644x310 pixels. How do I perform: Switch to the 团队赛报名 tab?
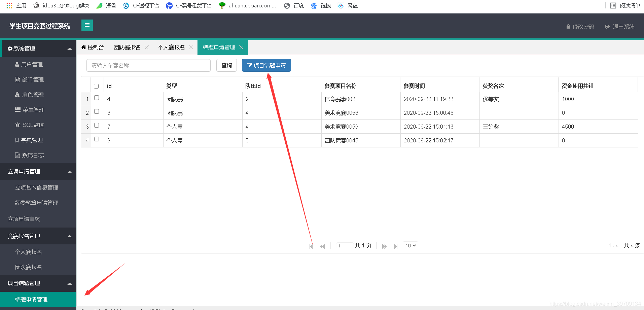click(127, 47)
